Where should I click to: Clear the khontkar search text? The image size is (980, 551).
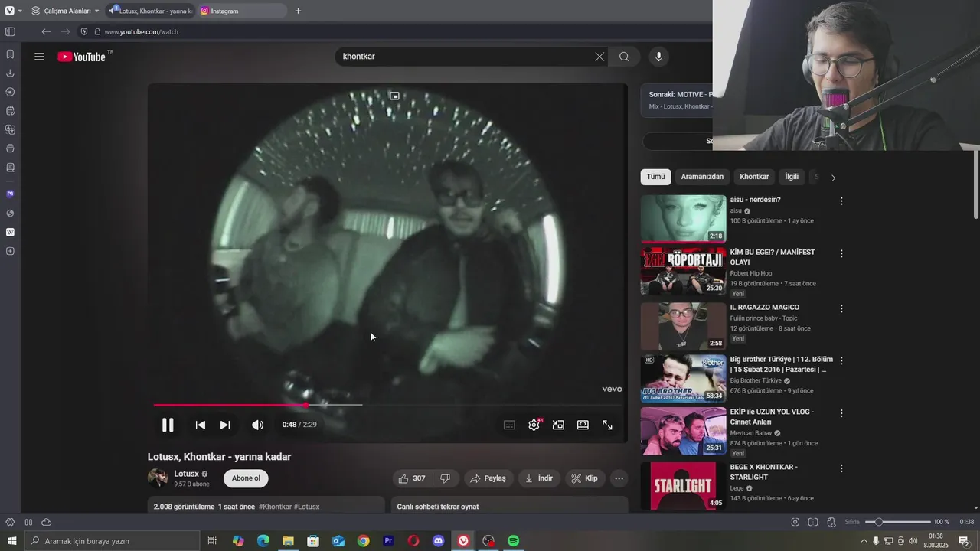coord(599,57)
